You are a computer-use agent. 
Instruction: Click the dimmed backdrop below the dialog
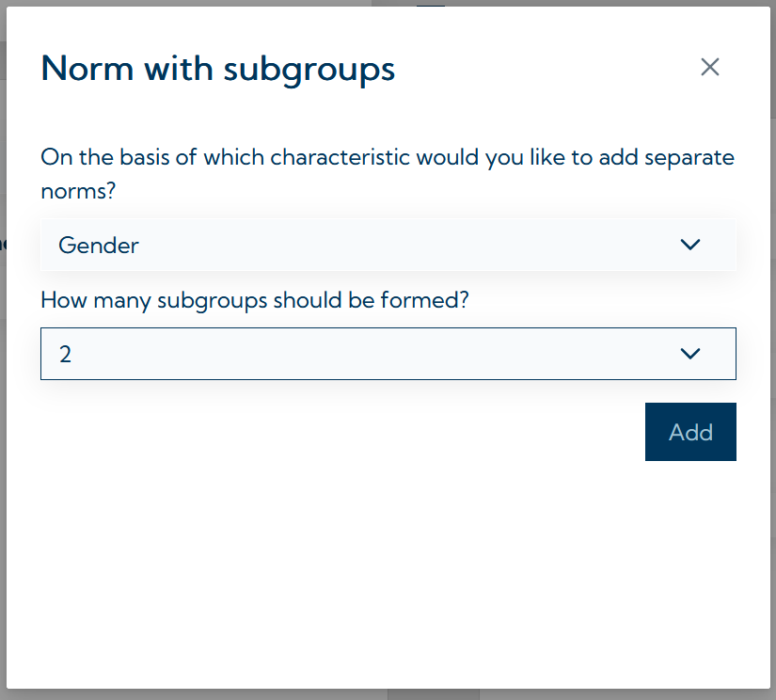click(282, 694)
